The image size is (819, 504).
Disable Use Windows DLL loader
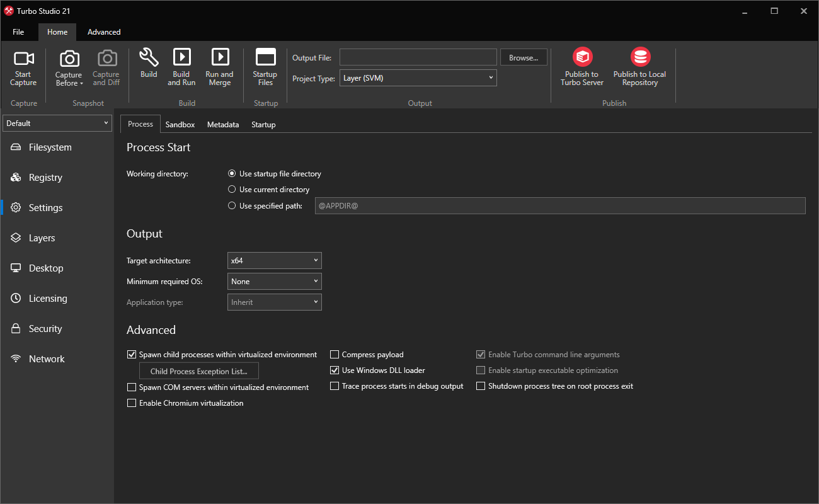pos(334,370)
